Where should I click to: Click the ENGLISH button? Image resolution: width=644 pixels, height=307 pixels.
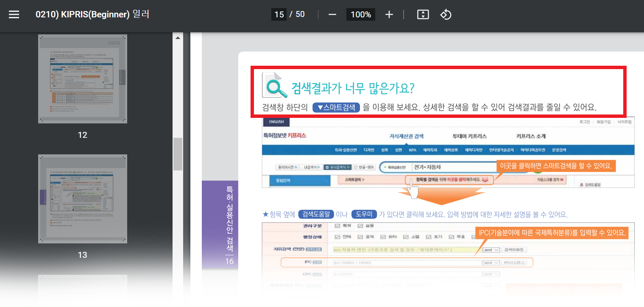point(276,122)
